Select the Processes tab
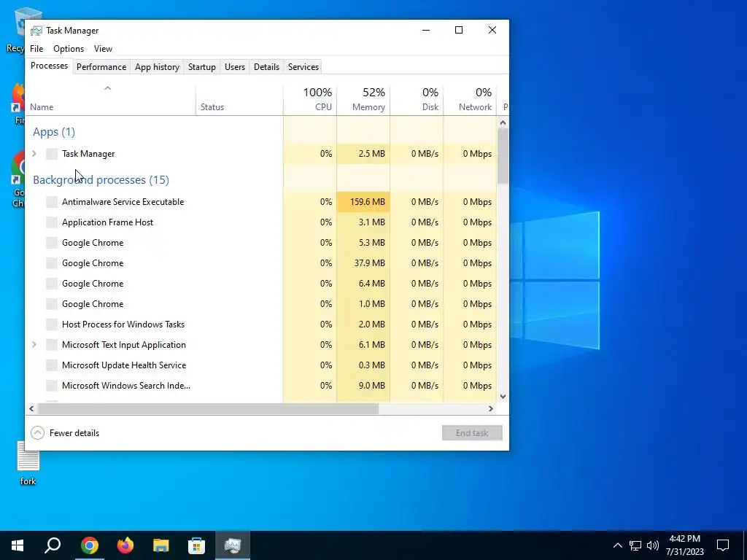 [x=49, y=66]
